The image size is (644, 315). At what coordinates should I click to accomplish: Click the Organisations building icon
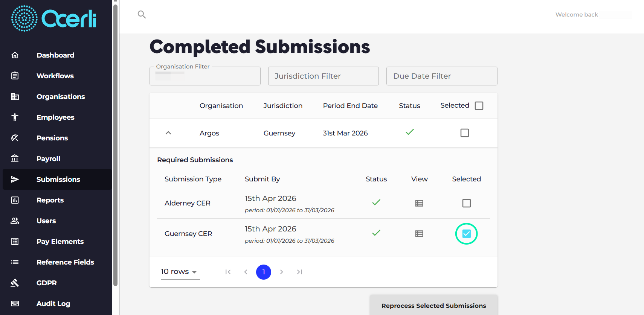[15, 97]
